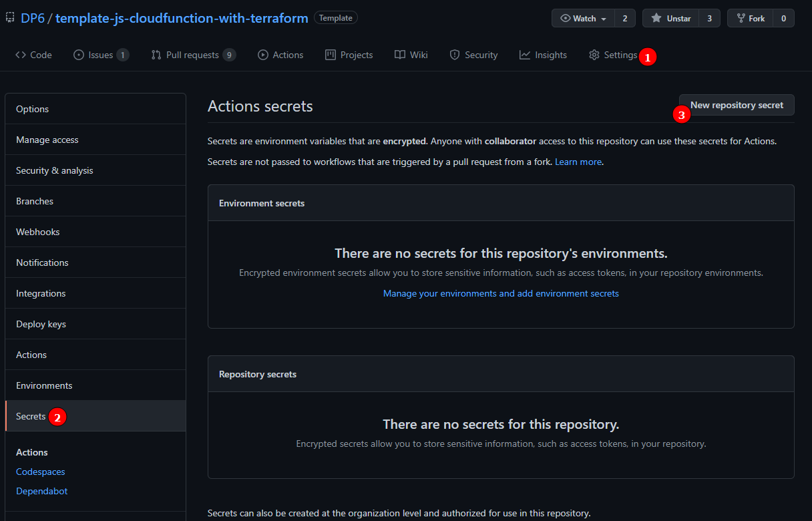Switch to the Issues tab
The image size is (812, 521).
tap(101, 55)
